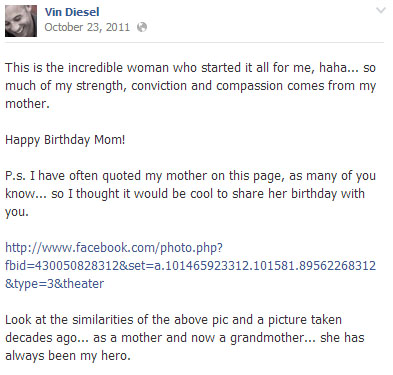Open the post options chevron dropdown
Viewport: 393px width, 375px height.
[380, 11]
